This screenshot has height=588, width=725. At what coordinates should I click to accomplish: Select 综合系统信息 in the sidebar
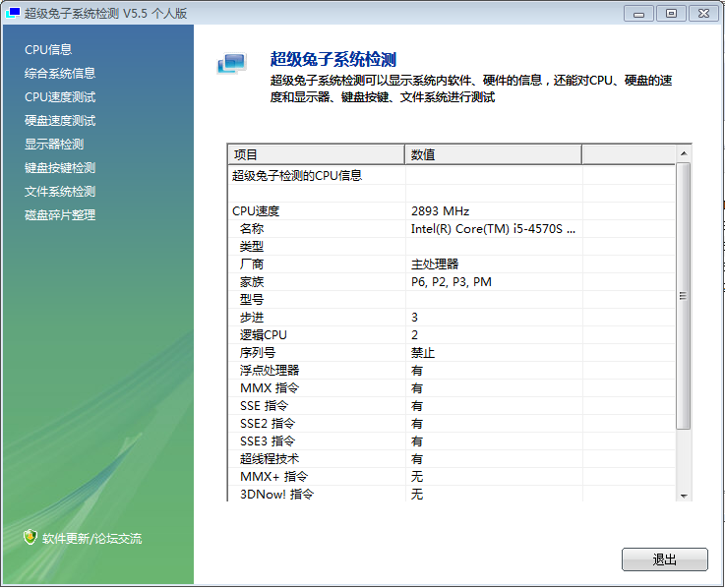pos(60,73)
